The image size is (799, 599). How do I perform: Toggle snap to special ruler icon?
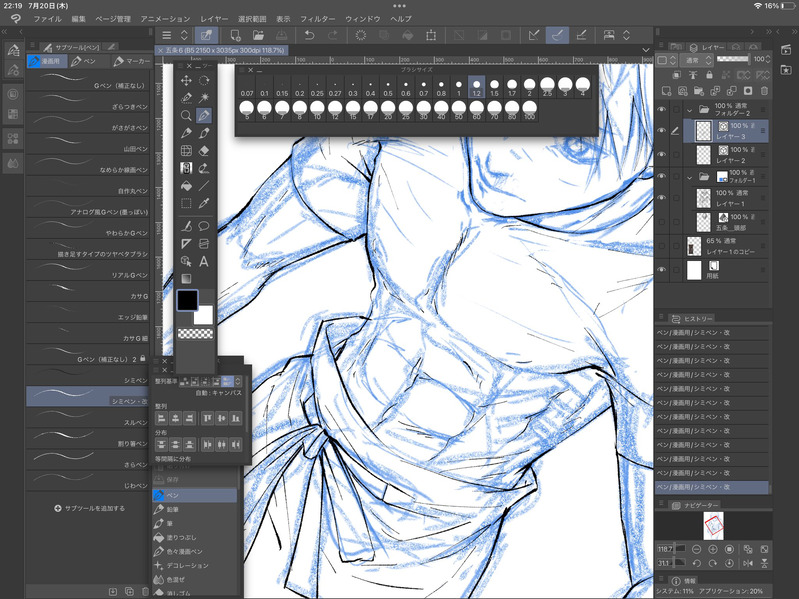(557, 35)
